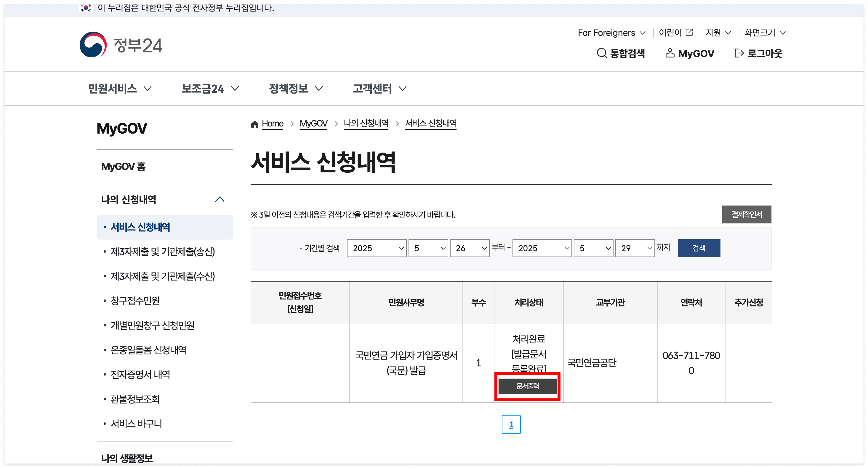Open 창구접수민원 in sidebar
The width and height of the screenshot is (868, 468).
[x=135, y=301]
